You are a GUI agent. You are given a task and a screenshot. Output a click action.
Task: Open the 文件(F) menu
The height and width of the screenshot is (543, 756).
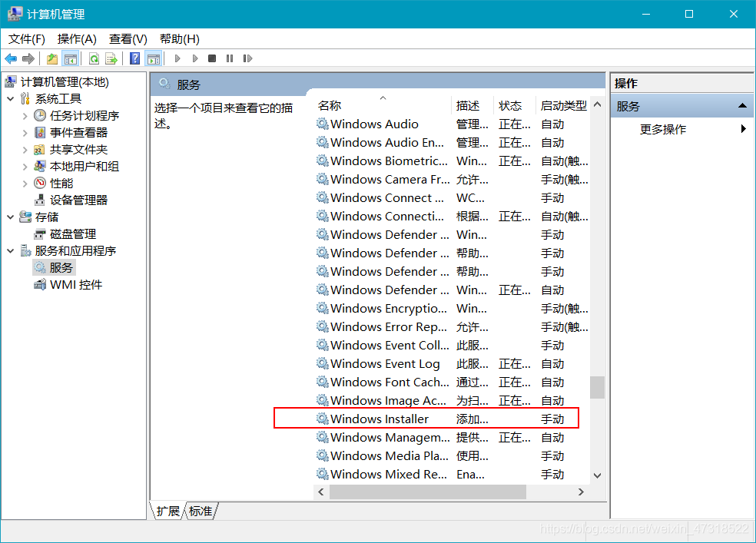(x=27, y=39)
